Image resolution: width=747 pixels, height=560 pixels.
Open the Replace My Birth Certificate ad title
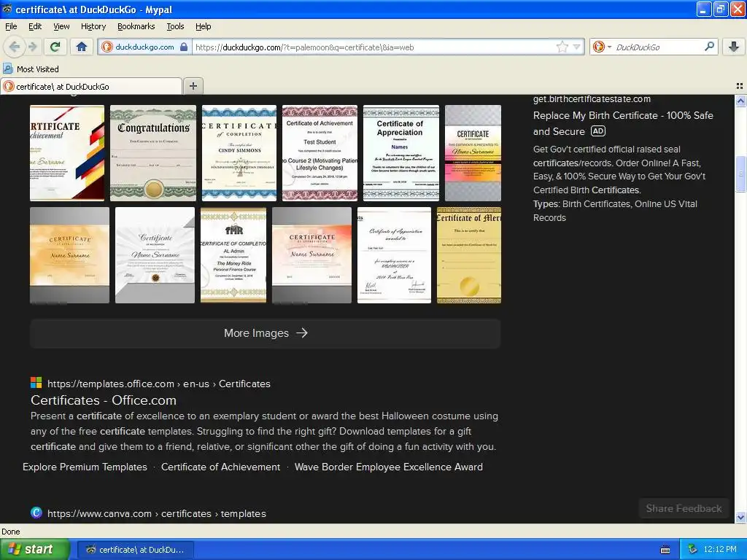(x=623, y=122)
